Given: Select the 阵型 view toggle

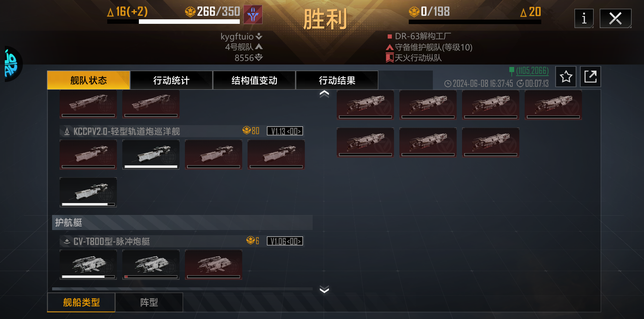Looking at the screenshot, I should [149, 302].
